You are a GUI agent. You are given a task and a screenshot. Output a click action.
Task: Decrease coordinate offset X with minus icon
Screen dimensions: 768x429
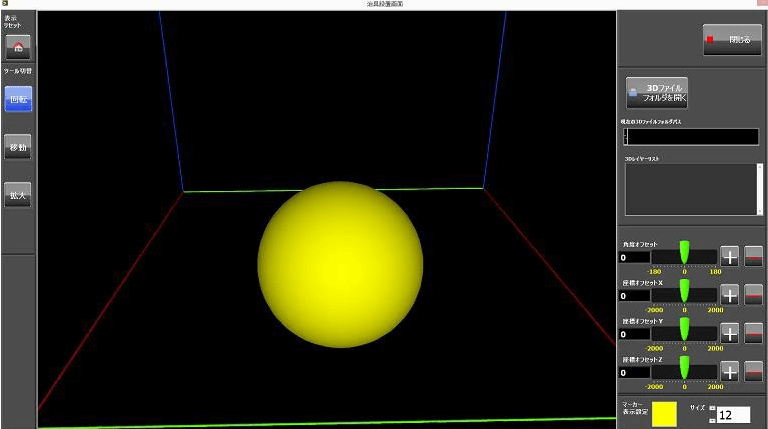click(753, 295)
